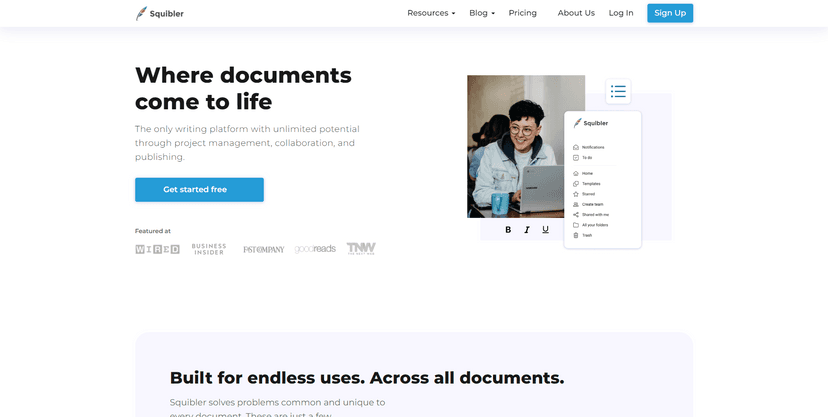Click the Fast Company logo
The height and width of the screenshot is (417, 828).
pos(264,249)
